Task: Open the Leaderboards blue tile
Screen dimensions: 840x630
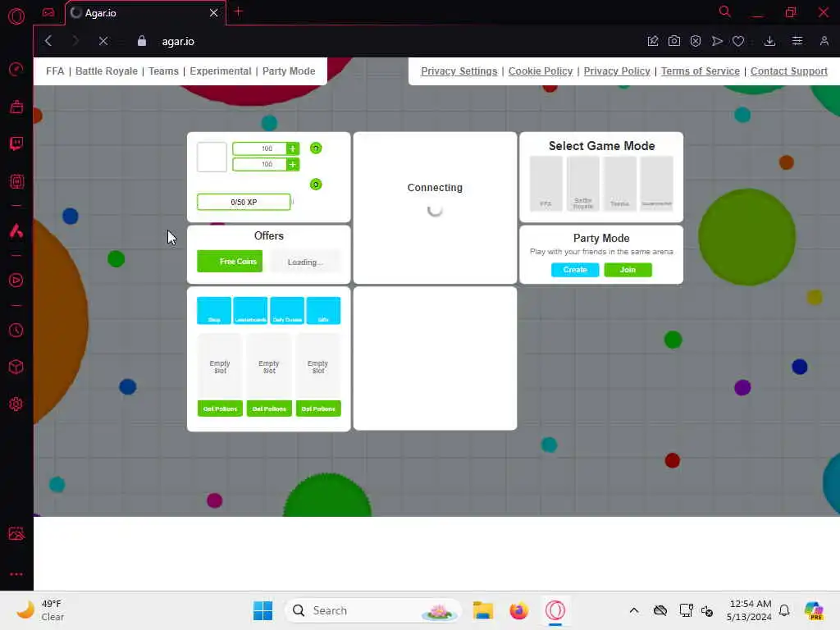Action: click(250, 311)
